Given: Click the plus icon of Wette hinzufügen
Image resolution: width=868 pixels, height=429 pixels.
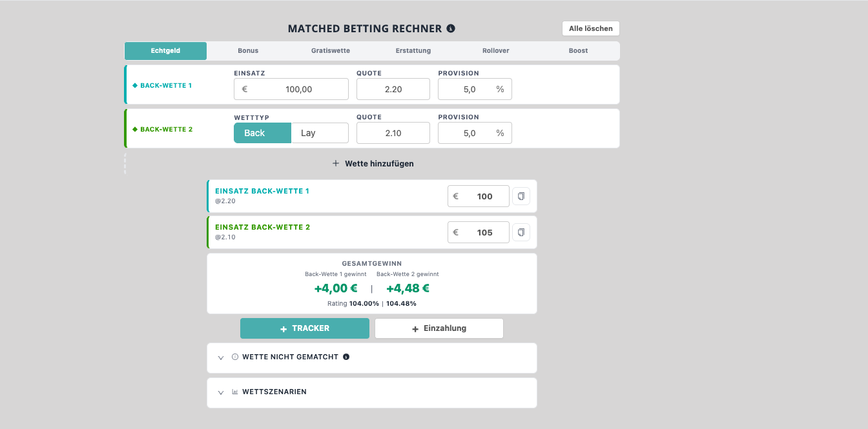Looking at the screenshot, I should coord(336,163).
